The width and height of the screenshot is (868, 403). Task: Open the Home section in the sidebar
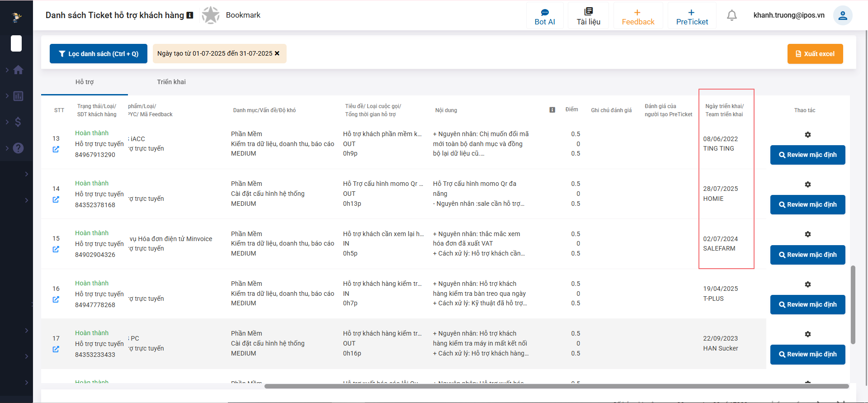18,70
